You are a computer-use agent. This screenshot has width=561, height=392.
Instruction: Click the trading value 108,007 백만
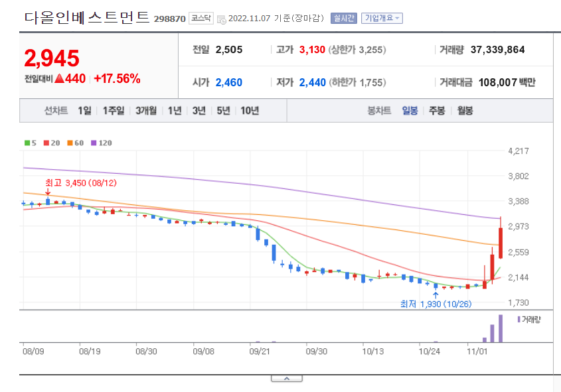coord(507,82)
